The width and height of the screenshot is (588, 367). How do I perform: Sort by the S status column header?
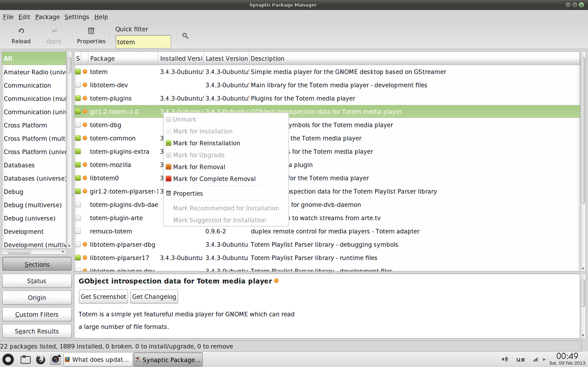(78, 58)
